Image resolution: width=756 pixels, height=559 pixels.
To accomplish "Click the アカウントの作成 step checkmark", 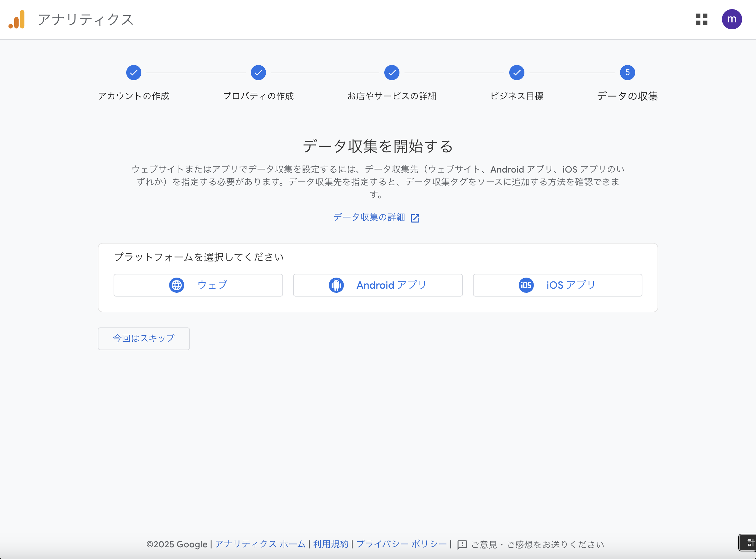I will 134,73.
